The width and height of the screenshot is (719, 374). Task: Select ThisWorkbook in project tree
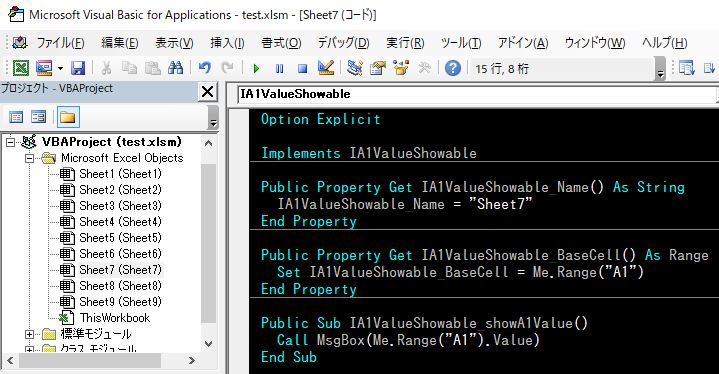(x=115, y=318)
